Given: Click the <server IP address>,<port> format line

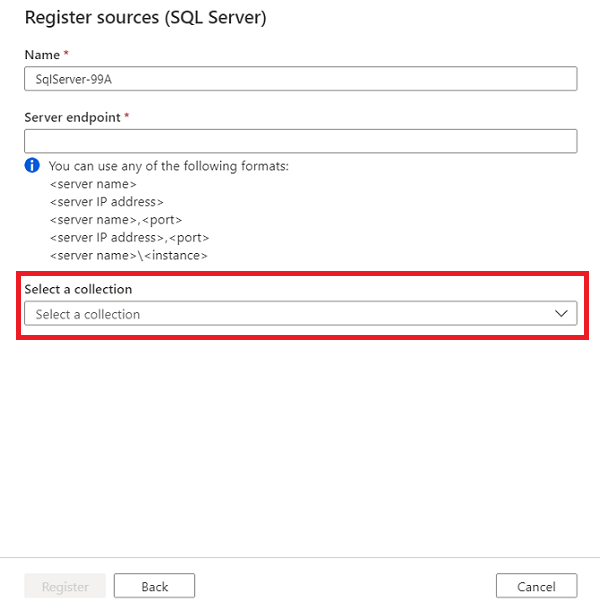Looking at the screenshot, I should tap(129, 238).
